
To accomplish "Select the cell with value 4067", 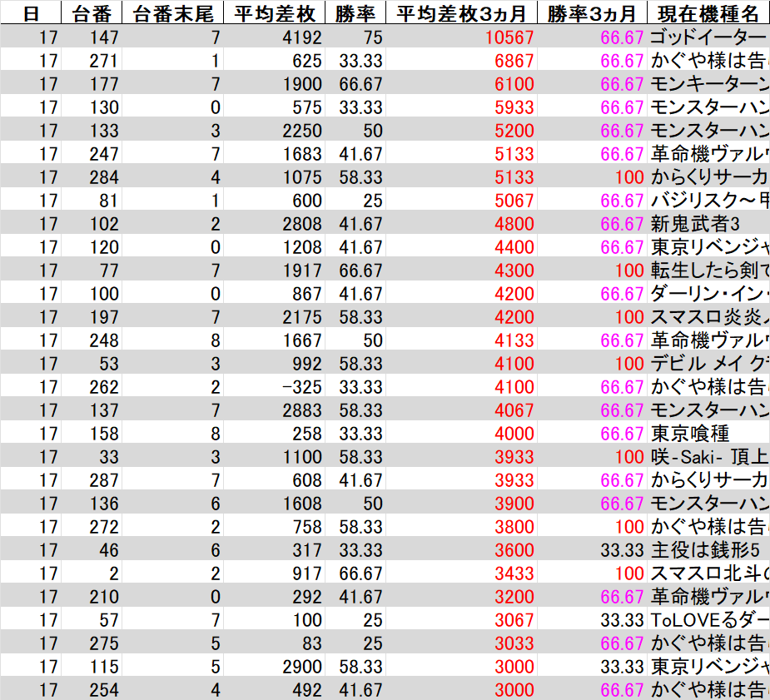I will point(461,410).
